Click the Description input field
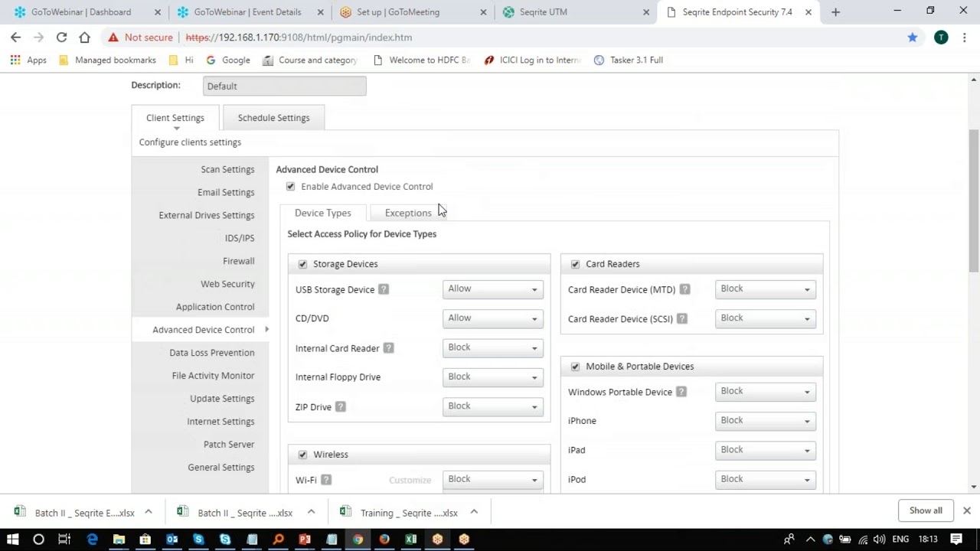The height and width of the screenshot is (551, 980). [x=284, y=86]
